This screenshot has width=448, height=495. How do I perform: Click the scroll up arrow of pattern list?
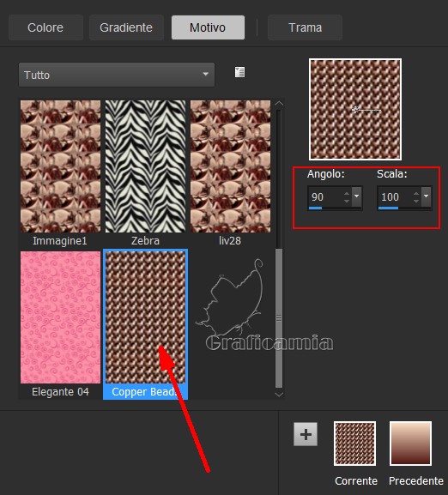279,104
